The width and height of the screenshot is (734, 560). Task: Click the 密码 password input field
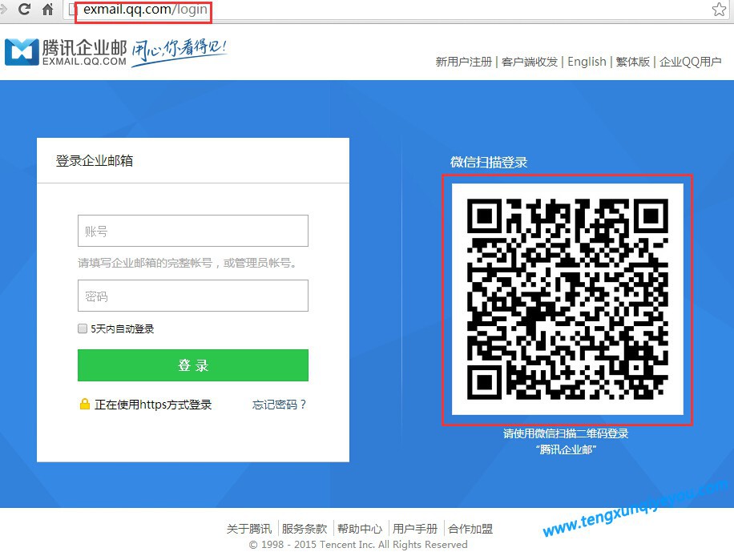(193, 296)
